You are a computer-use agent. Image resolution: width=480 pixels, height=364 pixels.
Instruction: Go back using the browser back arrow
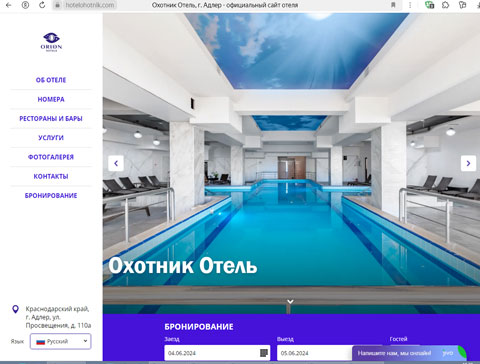[x=9, y=5]
